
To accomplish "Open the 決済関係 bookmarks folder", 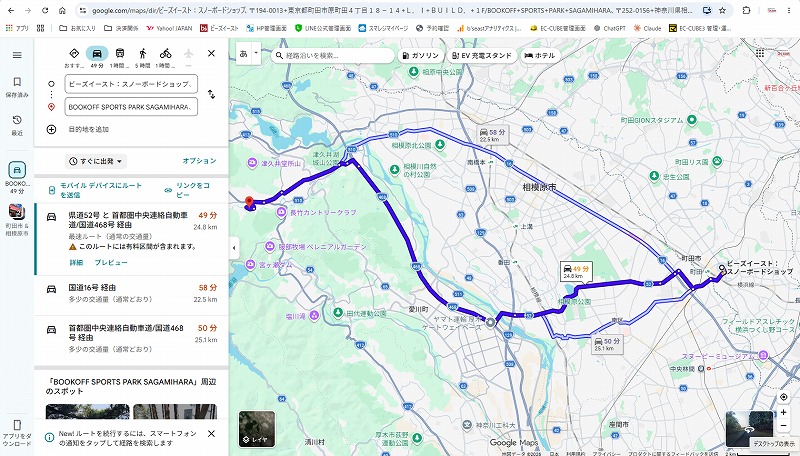I will (121, 28).
